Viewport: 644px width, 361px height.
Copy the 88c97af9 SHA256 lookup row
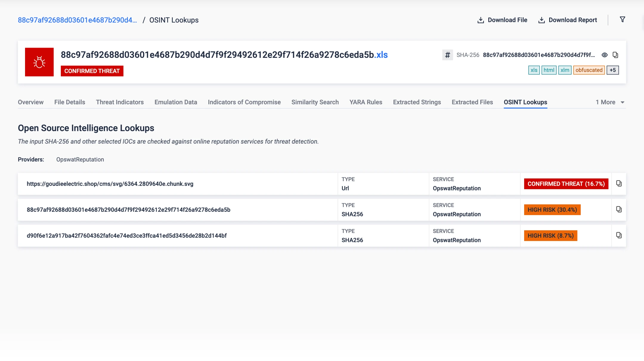click(619, 209)
